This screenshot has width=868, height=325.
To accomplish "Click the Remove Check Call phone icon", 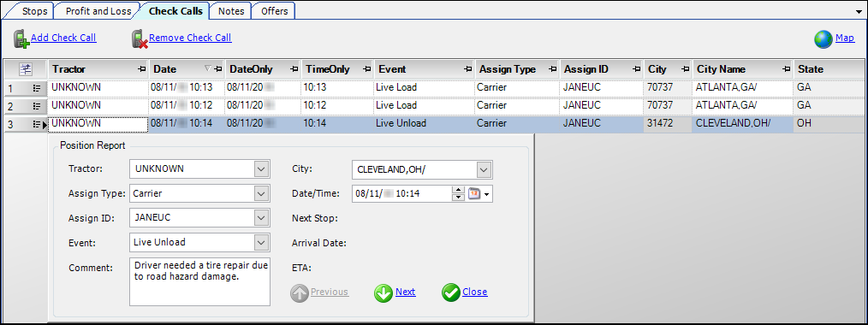I will coord(140,38).
